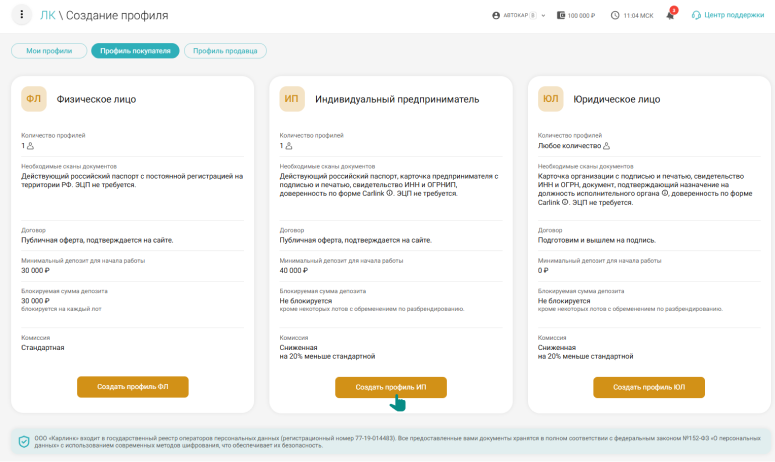
Task: Open the Центр поддержки link
Action: coord(734,16)
